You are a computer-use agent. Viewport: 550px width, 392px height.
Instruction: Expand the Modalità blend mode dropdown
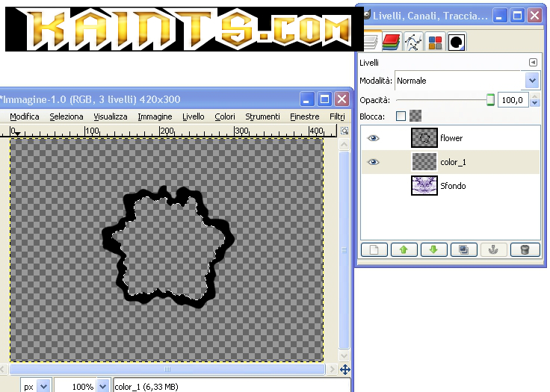532,81
